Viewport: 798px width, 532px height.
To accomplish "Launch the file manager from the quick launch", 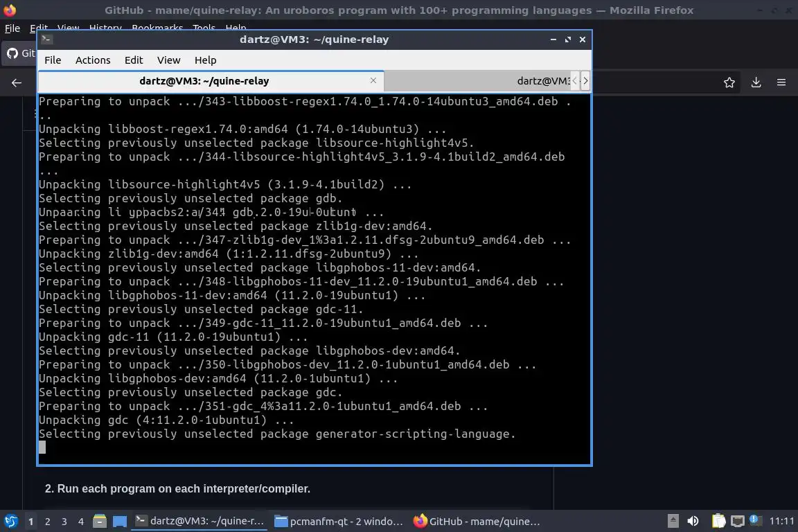I will pos(100,522).
